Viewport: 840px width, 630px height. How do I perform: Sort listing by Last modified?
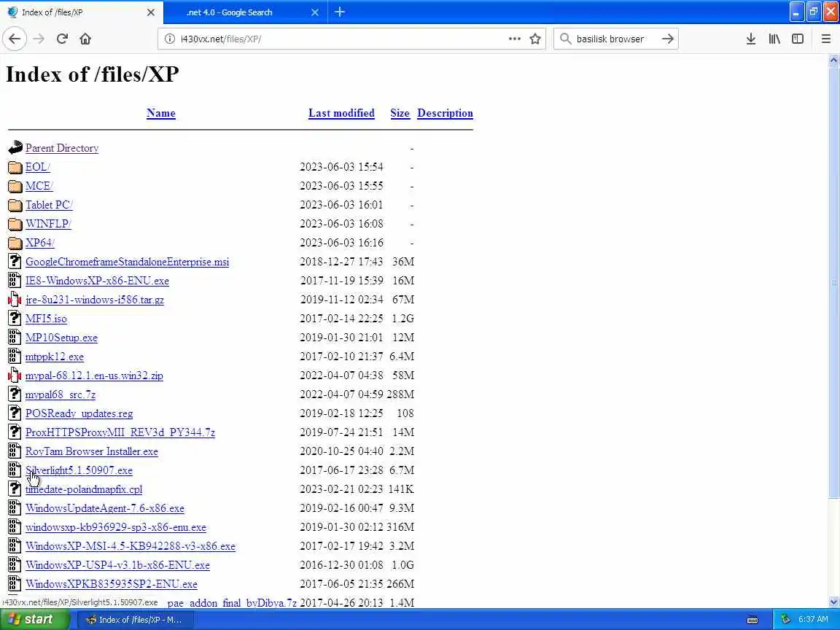[341, 113]
